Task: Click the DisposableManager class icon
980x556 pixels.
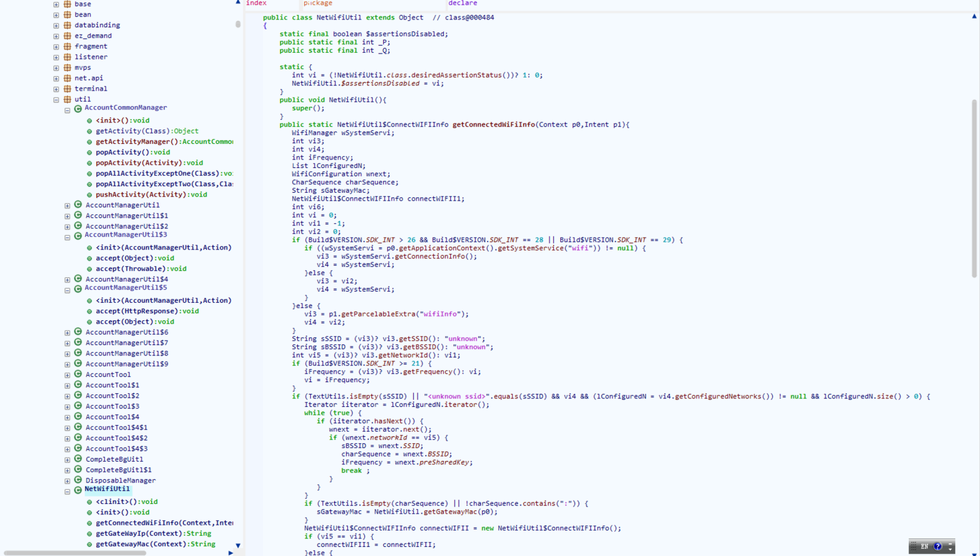Action: click(x=78, y=480)
